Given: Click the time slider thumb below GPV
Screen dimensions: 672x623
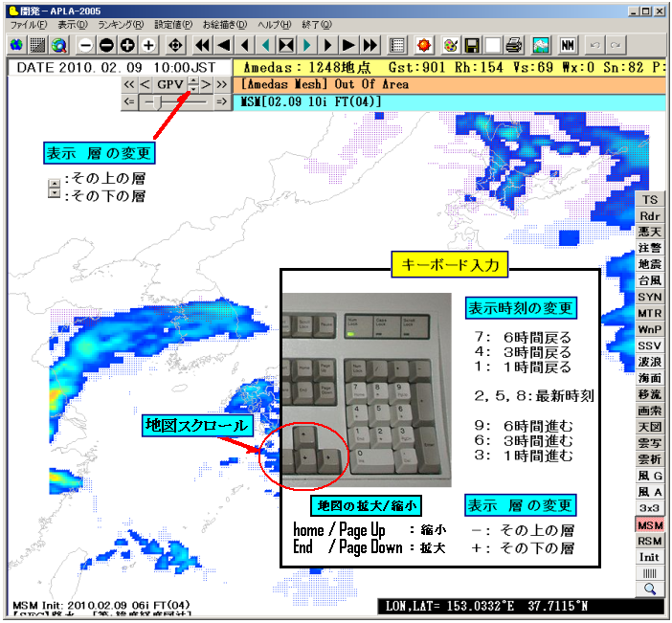Looking at the screenshot, I should 158,101.
